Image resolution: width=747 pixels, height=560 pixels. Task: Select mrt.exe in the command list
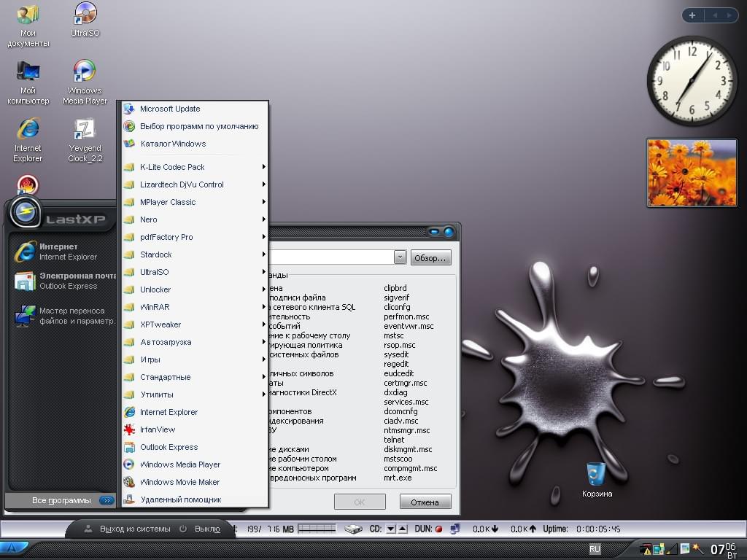tap(398, 478)
